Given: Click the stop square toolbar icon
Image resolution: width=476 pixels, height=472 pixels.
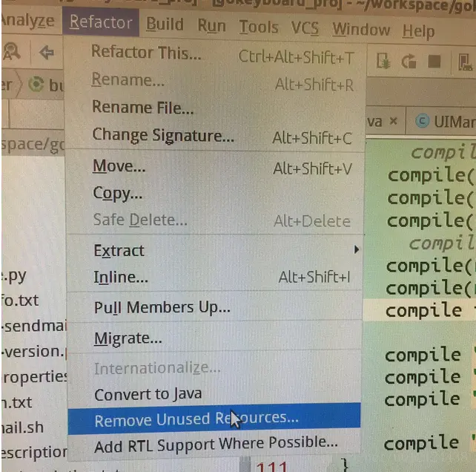Looking at the screenshot, I should pyautogui.click(x=434, y=62).
